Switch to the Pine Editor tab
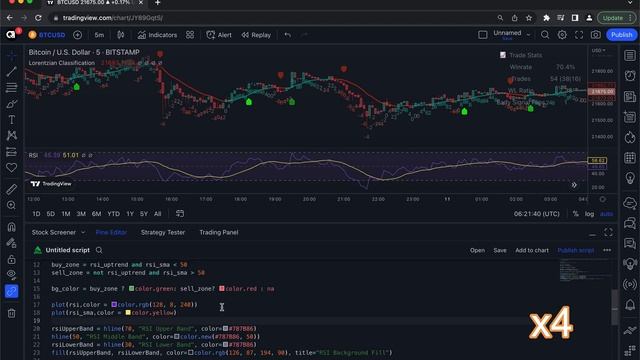640x360 pixels. tap(111, 232)
